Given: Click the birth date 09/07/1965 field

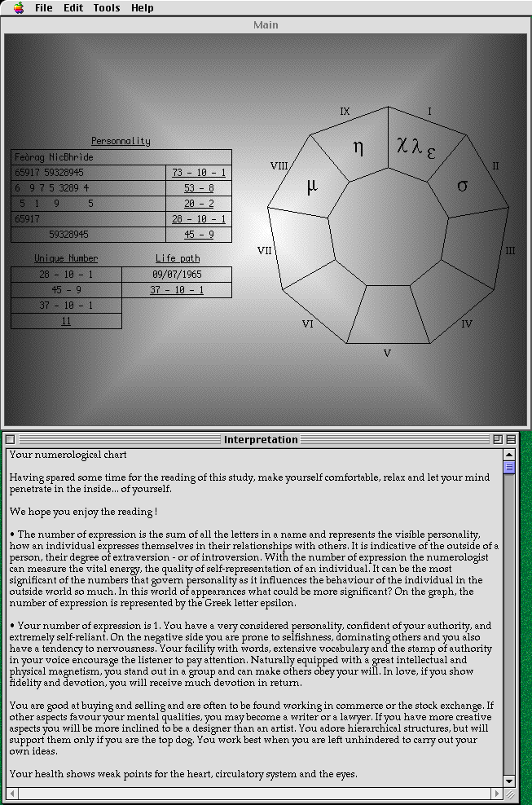Looking at the screenshot, I should 177,274.
